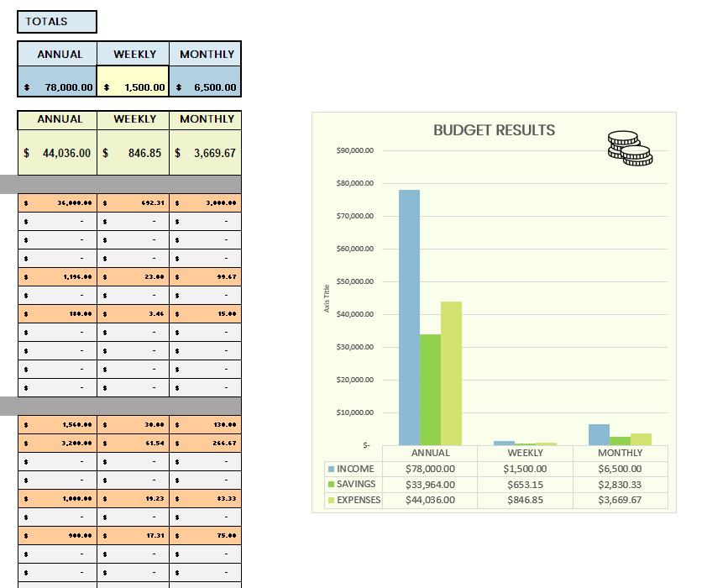
Task: Select the ANNUAL header in the totals table
Action: 55,54
